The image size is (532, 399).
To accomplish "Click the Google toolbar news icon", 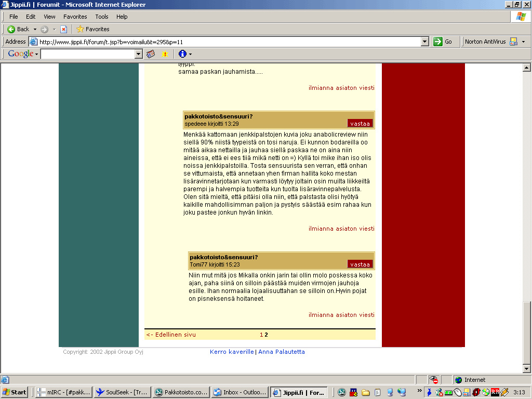I will pos(151,54).
